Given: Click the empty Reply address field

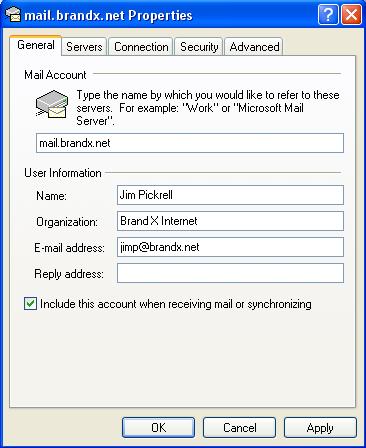Looking at the screenshot, I should 230,273.
